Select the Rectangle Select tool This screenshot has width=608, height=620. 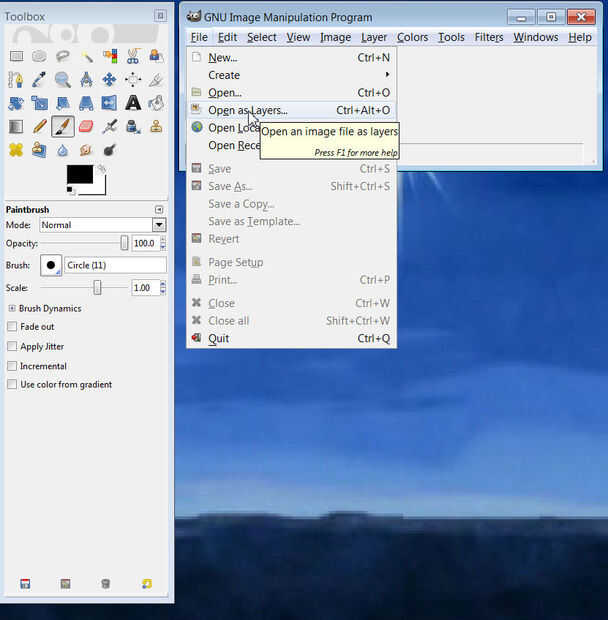point(16,57)
